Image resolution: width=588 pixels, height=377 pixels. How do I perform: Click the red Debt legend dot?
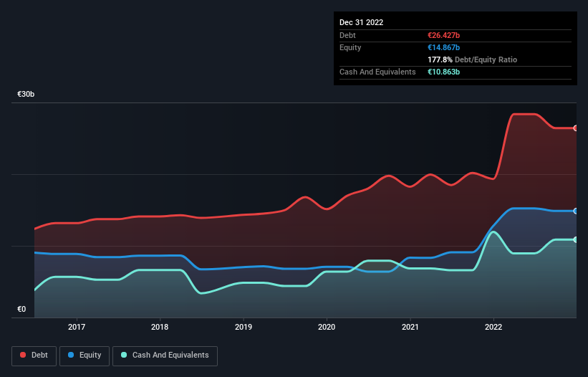[x=23, y=355]
